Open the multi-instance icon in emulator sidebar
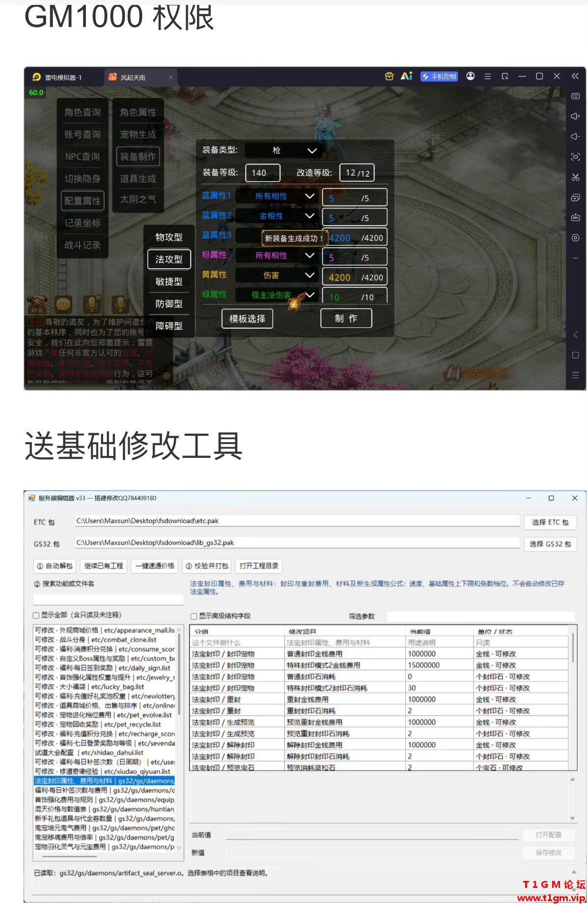 (x=576, y=198)
